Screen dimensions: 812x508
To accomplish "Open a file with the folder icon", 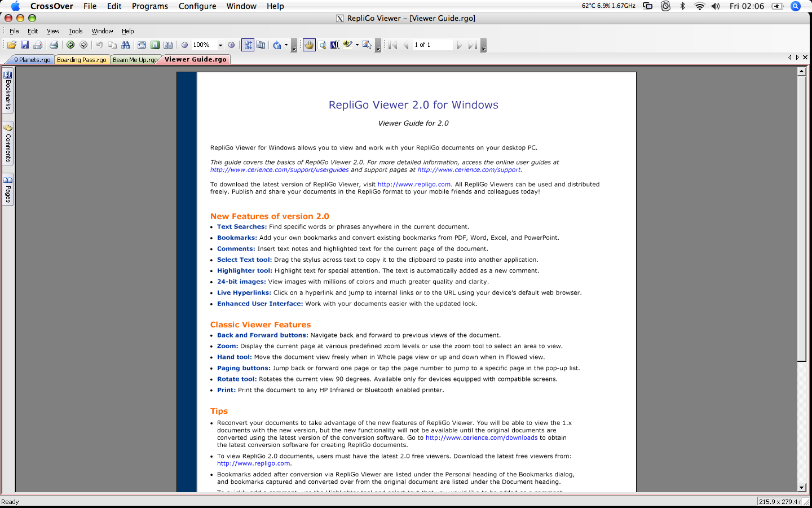I will (12, 45).
